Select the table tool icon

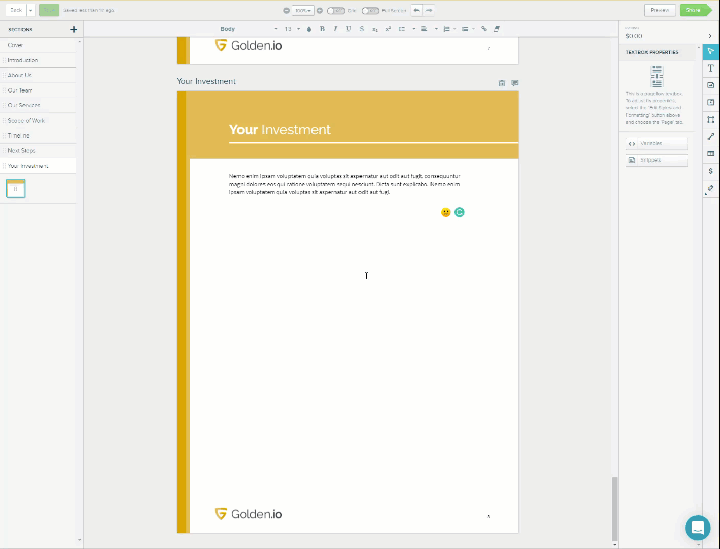coord(710,154)
